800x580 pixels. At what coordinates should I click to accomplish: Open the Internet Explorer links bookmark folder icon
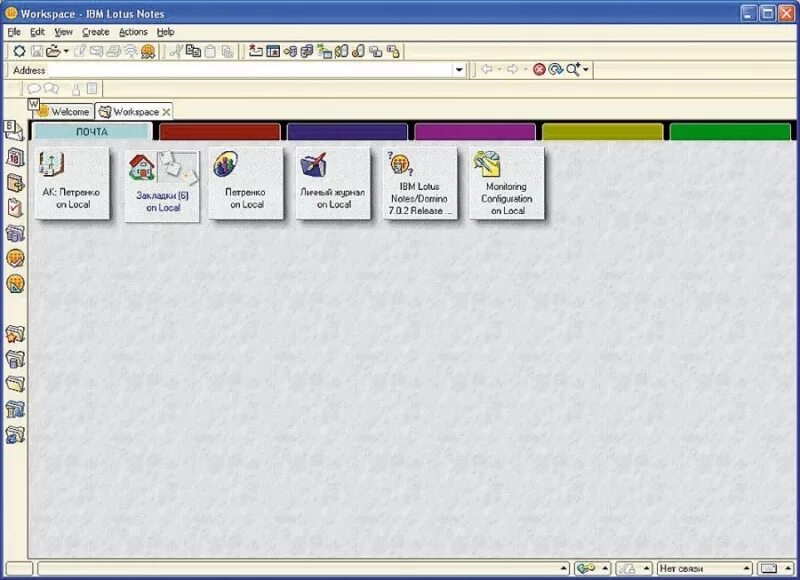pyautogui.click(x=15, y=435)
